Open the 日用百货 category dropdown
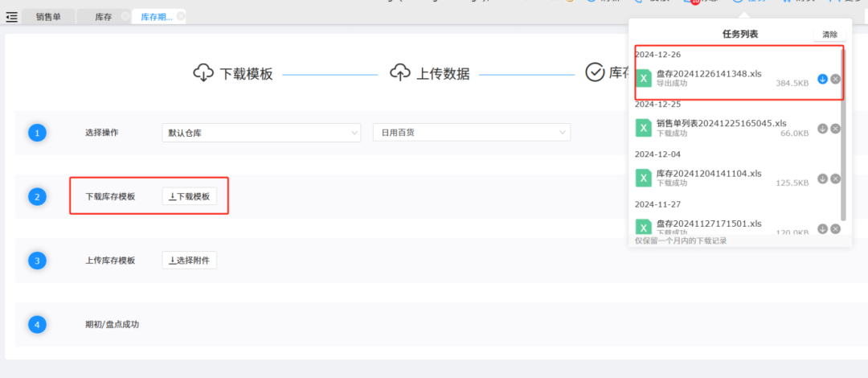The image size is (868, 378). point(472,133)
